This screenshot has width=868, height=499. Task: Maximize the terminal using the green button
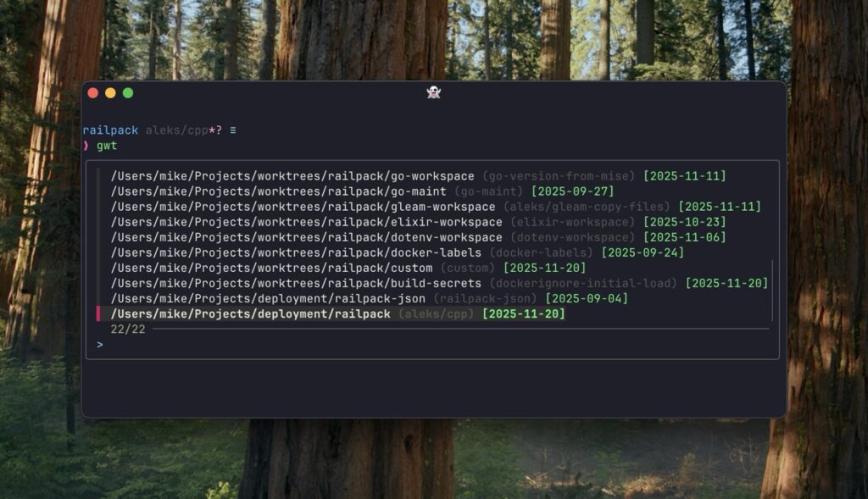point(128,93)
